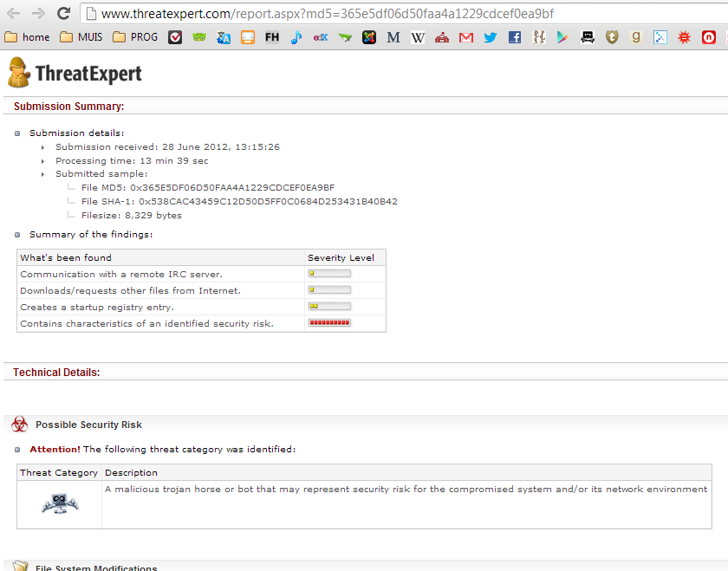
Task: Open the Wikipedia W bookmark
Action: click(x=418, y=37)
